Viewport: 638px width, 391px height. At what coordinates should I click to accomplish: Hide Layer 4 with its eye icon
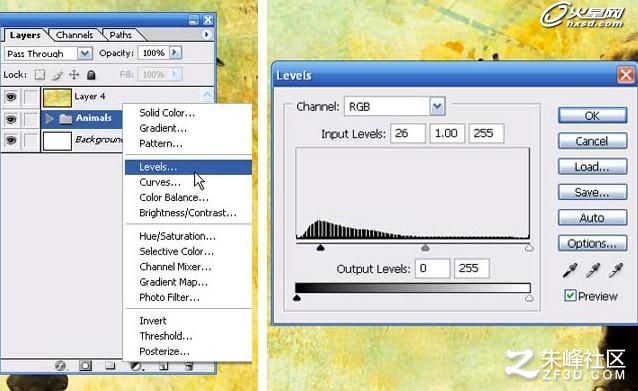pos(11,97)
